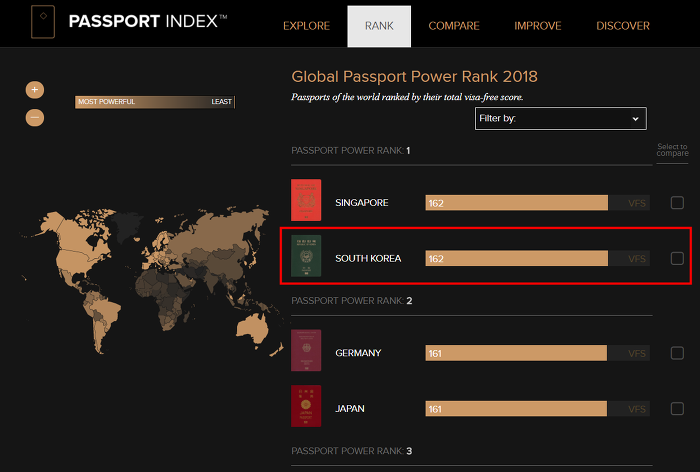Image resolution: width=700 pixels, height=472 pixels.
Task: Open the Improve tab
Action: [538, 26]
